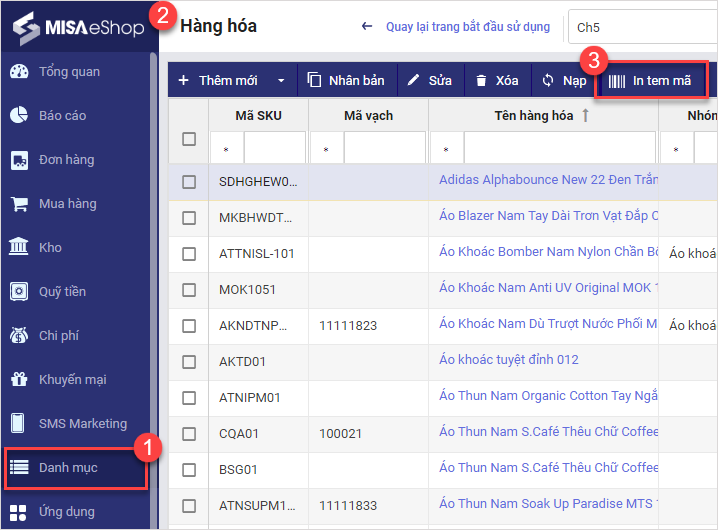This screenshot has width=718, height=530.
Task: Click the plus icon of Thêm mới
Action: coord(183,80)
